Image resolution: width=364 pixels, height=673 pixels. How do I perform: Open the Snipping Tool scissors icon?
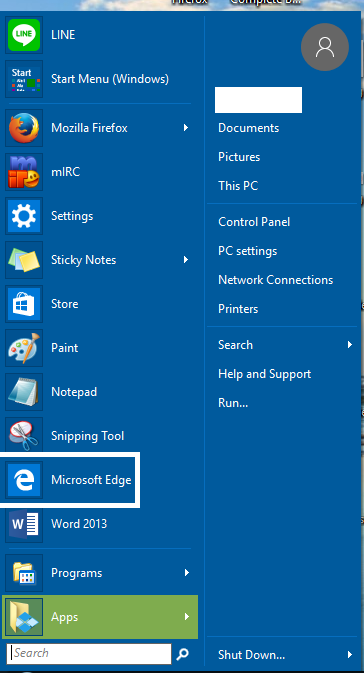coord(24,436)
